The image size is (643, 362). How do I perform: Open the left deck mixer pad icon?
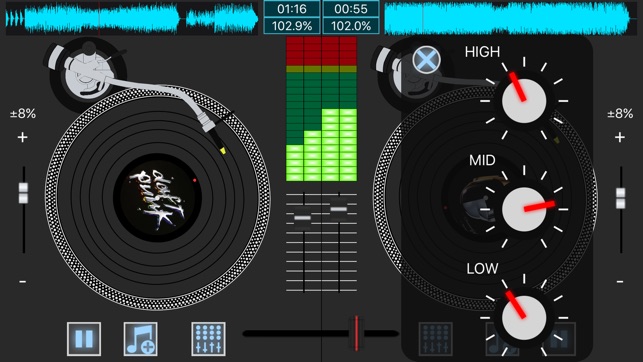point(208,339)
